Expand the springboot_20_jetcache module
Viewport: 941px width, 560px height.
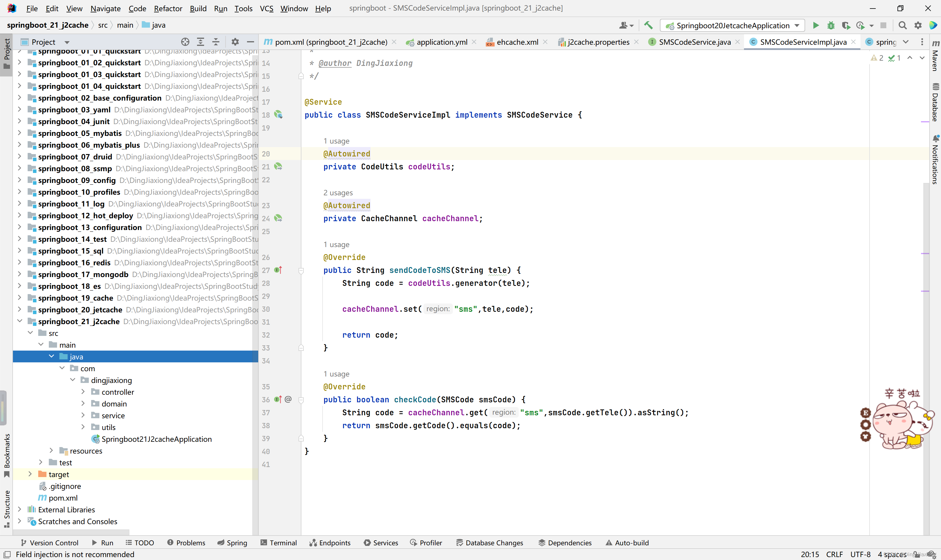(19, 309)
